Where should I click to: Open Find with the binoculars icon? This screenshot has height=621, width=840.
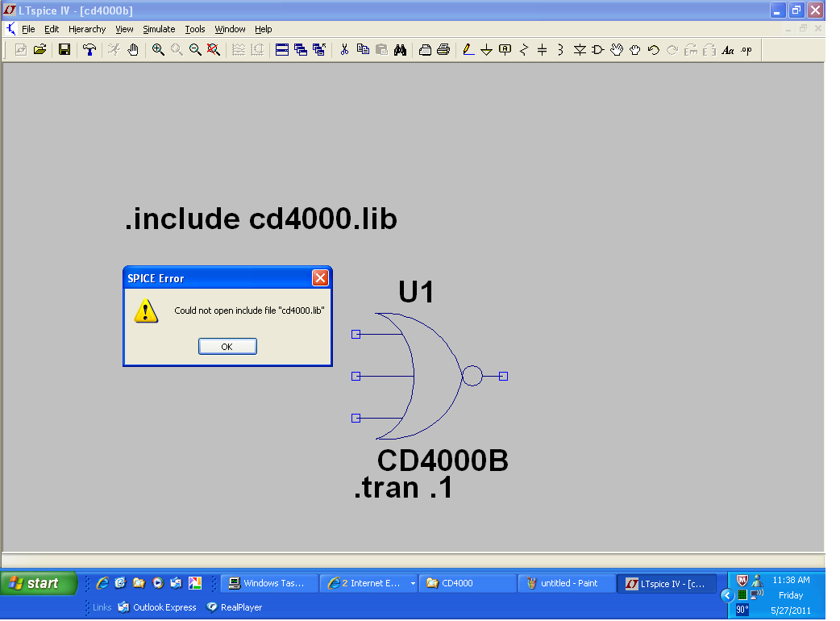[x=400, y=50]
